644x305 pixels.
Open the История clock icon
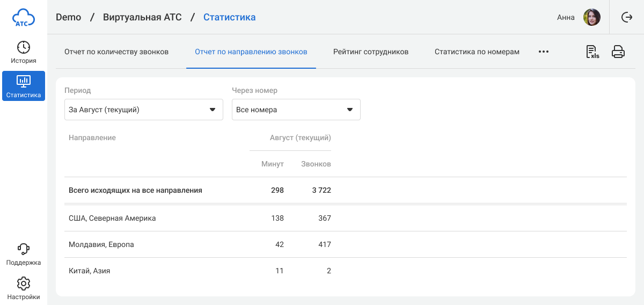coord(24,47)
